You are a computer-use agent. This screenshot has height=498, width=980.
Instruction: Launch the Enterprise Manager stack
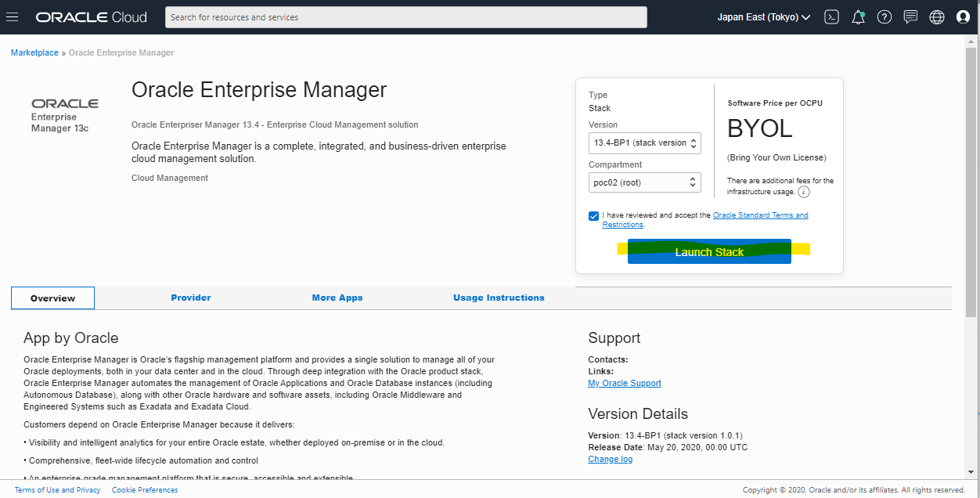click(708, 252)
